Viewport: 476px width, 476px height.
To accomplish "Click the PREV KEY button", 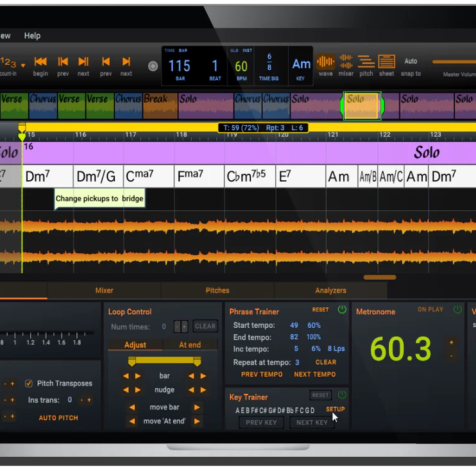I will (261, 422).
